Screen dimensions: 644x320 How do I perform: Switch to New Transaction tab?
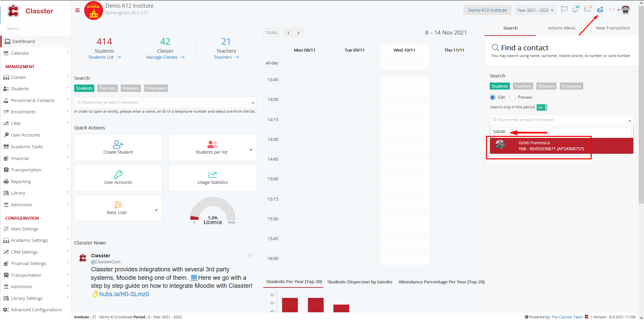[613, 28]
